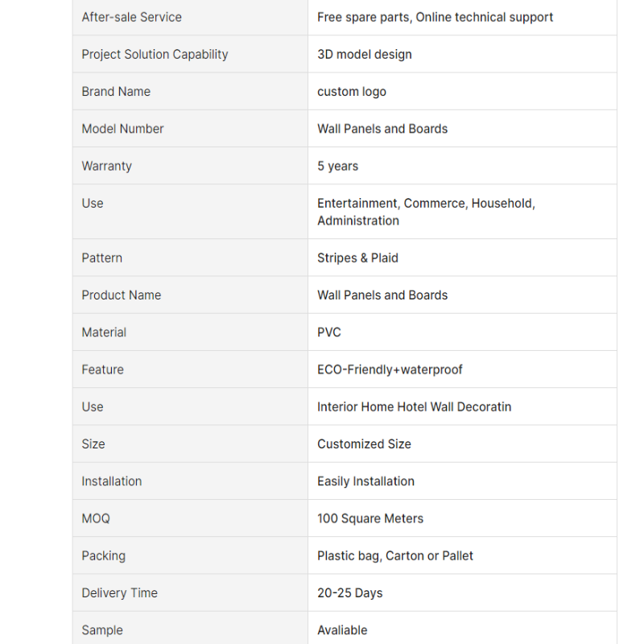Click the "Customized Size" value cell
The width and height of the screenshot is (644, 644).
364,444
